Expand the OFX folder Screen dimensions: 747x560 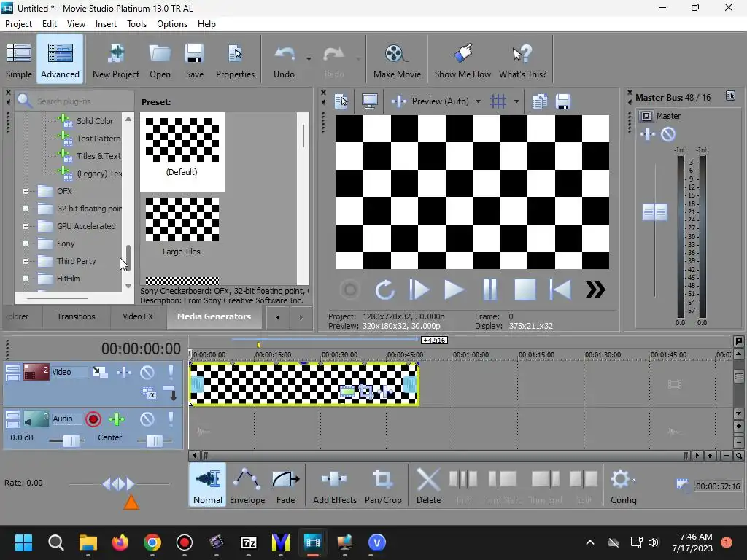tap(26, 192)
